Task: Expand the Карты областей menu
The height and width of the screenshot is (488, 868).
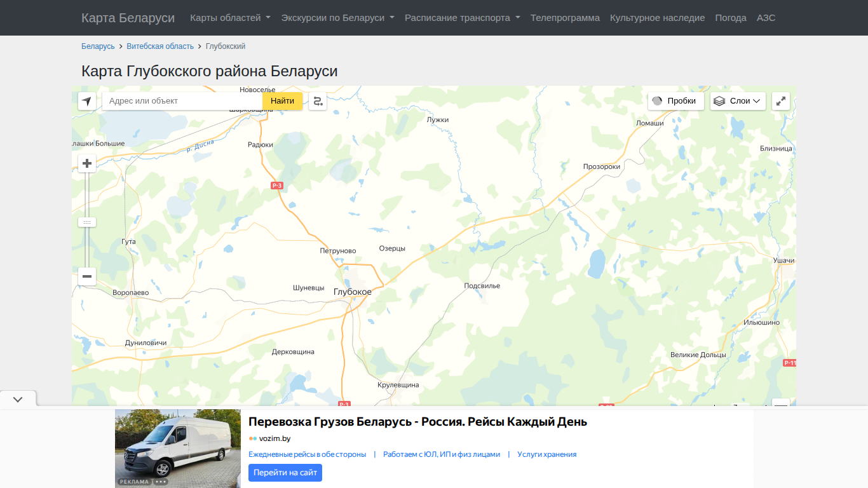Action: (230, 18)
